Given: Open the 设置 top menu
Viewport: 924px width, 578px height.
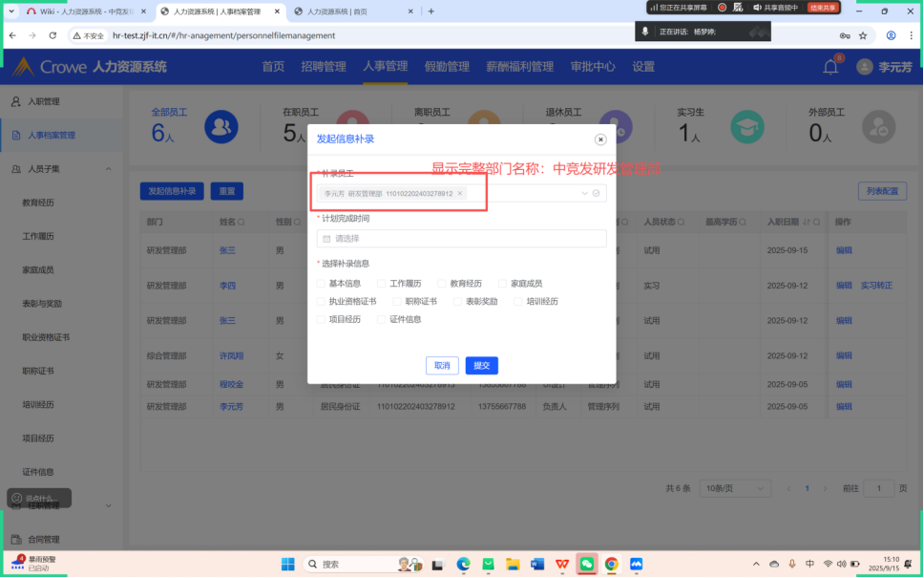Looking at the screenshot, I should [643, 67].
